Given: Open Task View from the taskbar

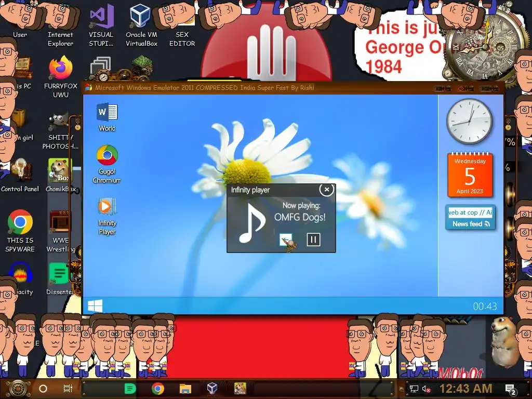Looking at the screenshot, I should click(x=68, y=389).
